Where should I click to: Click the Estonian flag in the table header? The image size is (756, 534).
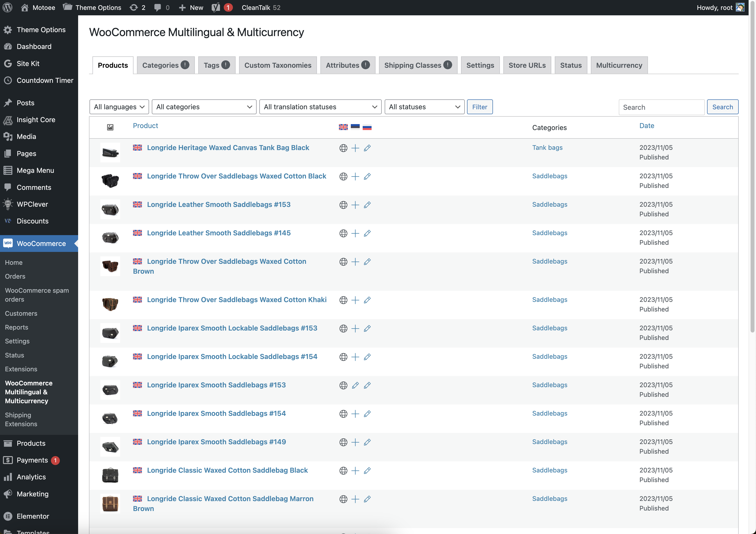(355, 127)
